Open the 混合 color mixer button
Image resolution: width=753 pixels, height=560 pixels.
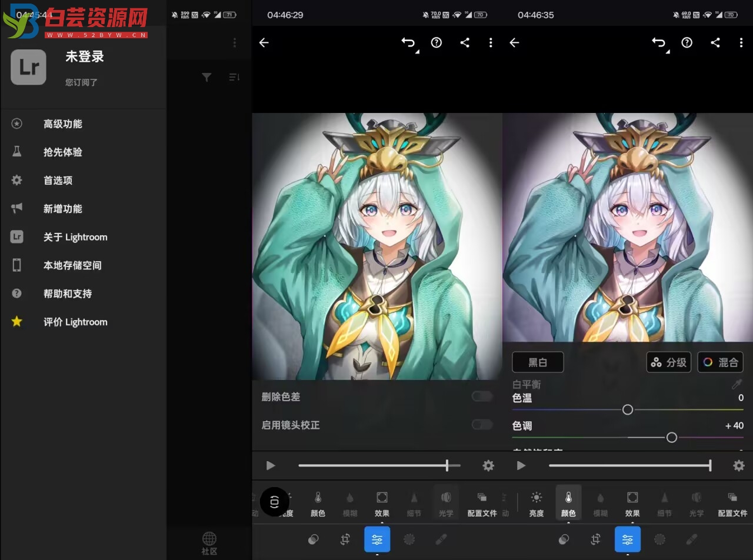pos(720,362)
